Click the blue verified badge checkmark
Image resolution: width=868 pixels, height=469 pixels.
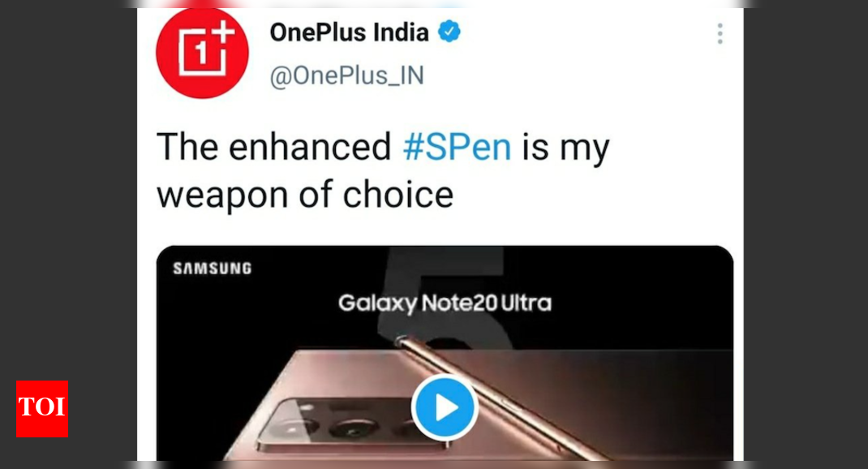tap(449, 32)
